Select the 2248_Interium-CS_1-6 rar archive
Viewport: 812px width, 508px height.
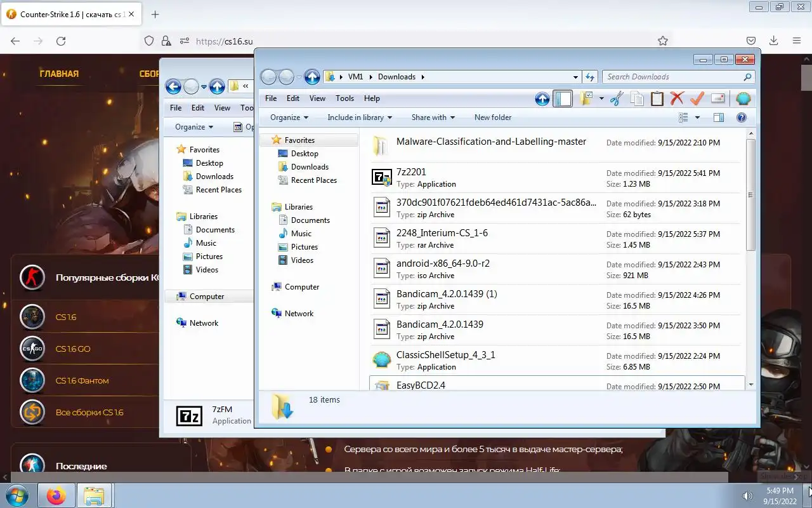pos(555,239)
